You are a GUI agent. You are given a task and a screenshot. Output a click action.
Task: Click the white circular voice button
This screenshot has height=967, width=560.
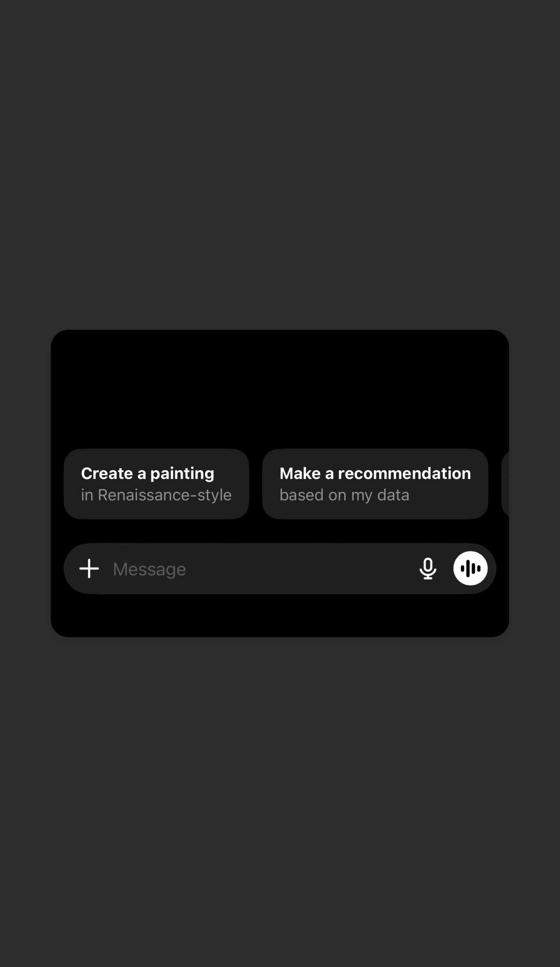(470, 568)
